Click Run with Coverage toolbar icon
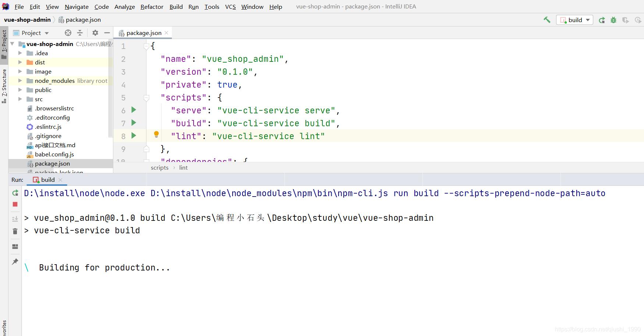This screenshot has height=336, width=644. pyautogui.click(x=626, y=20)
